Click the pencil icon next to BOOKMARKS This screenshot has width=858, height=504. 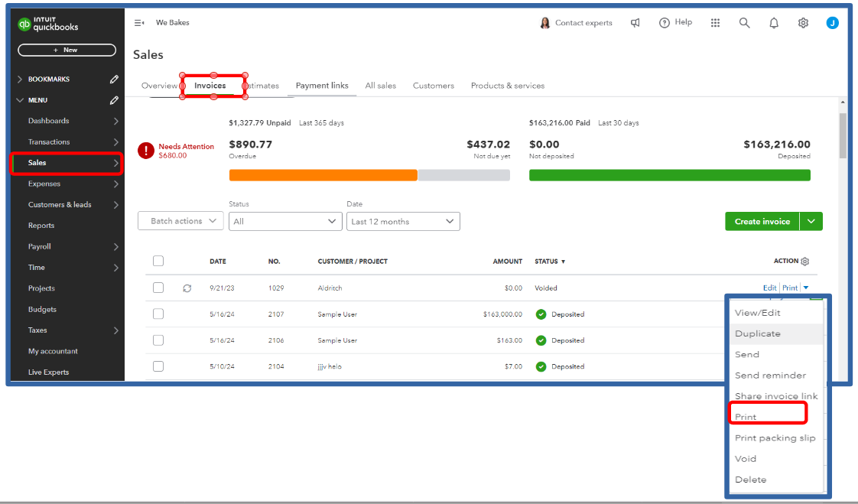[x=113, y=79]
